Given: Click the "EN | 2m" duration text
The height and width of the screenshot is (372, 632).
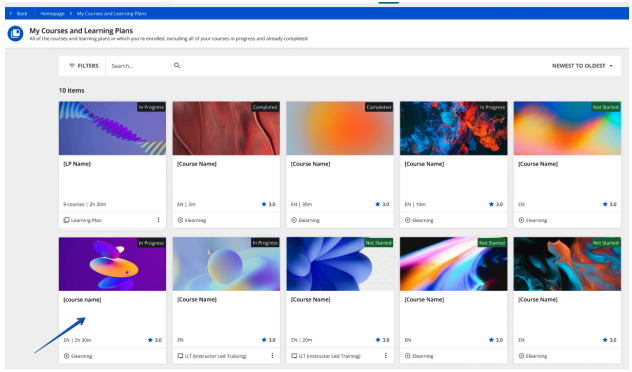Looking at the screenshot, I should pyautogui.click(x=186, y=204).
